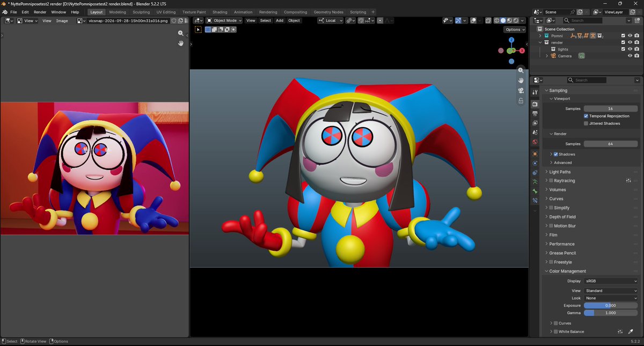The width and height of the screenshot is (644, 346).
Task: Click the new scene copy icon
Action: 580,12
